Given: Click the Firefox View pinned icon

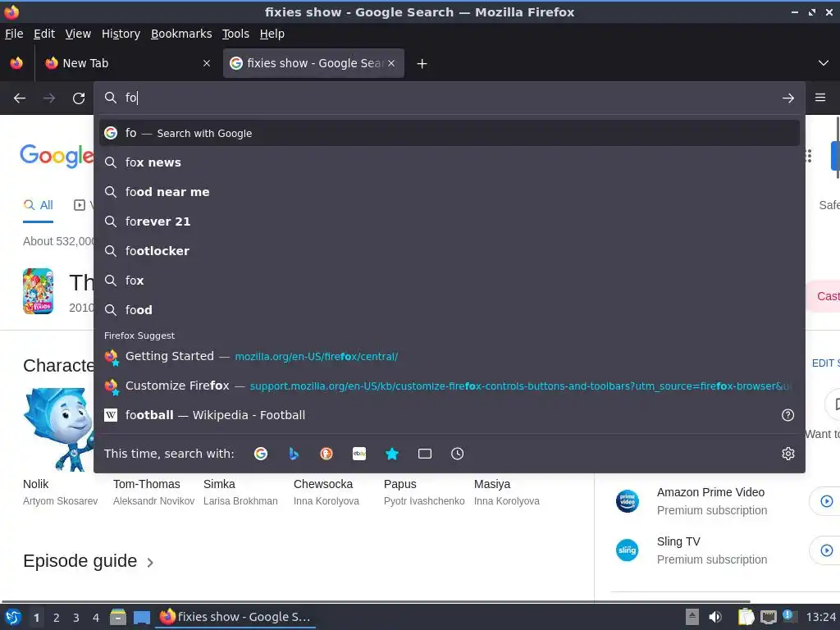Looking at the screenshot, I should pyautogui.click(x=16, y=63).
